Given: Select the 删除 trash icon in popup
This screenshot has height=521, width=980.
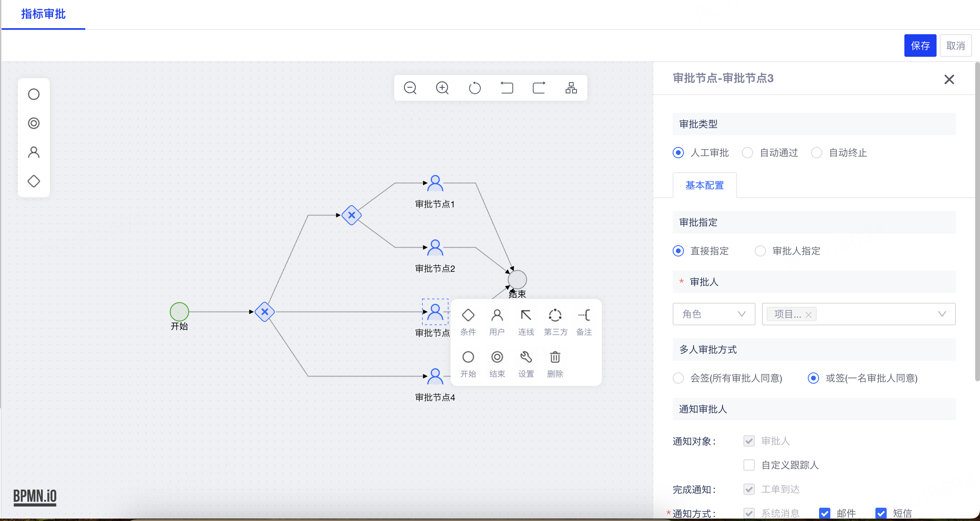Looking at the screenshot, I should coord(555,364).
